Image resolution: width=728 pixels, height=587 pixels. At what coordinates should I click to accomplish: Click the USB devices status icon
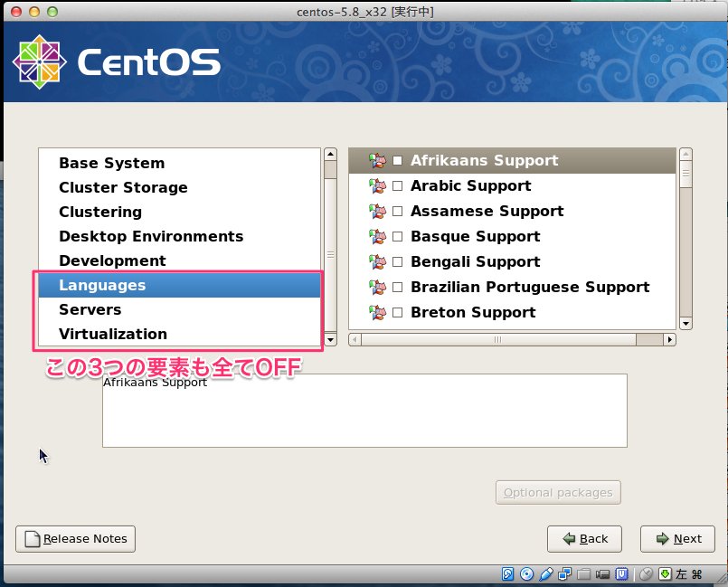pyautogui.click(x=622, y=574)
